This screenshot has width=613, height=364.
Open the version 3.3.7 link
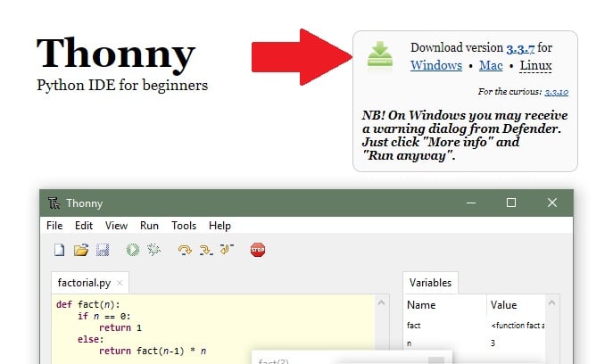coord(520,48)
